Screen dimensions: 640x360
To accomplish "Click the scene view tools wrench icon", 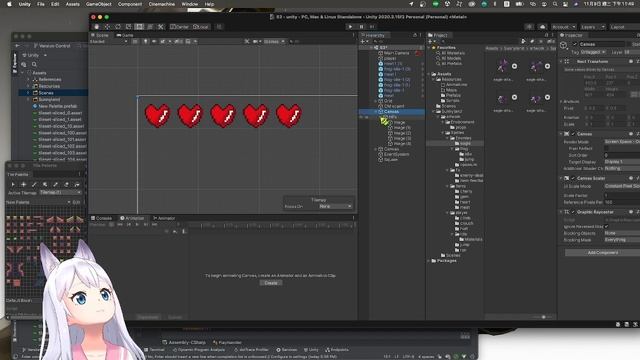I will 247,42.
